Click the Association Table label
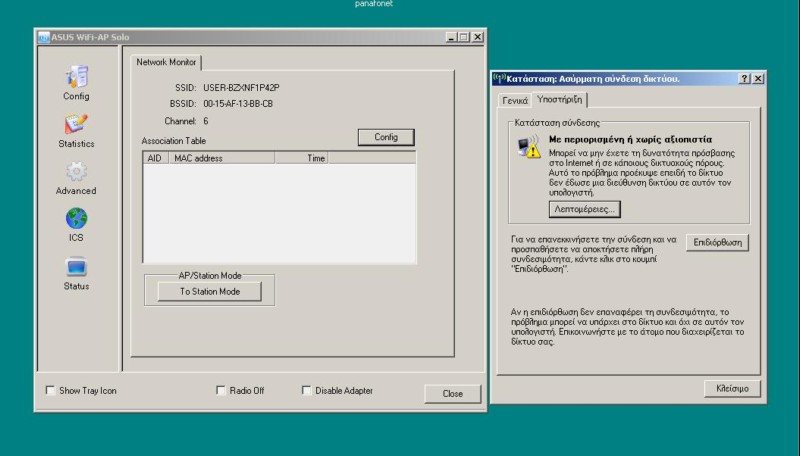Viewport: 800px width, 456px height. pos(174,141)
